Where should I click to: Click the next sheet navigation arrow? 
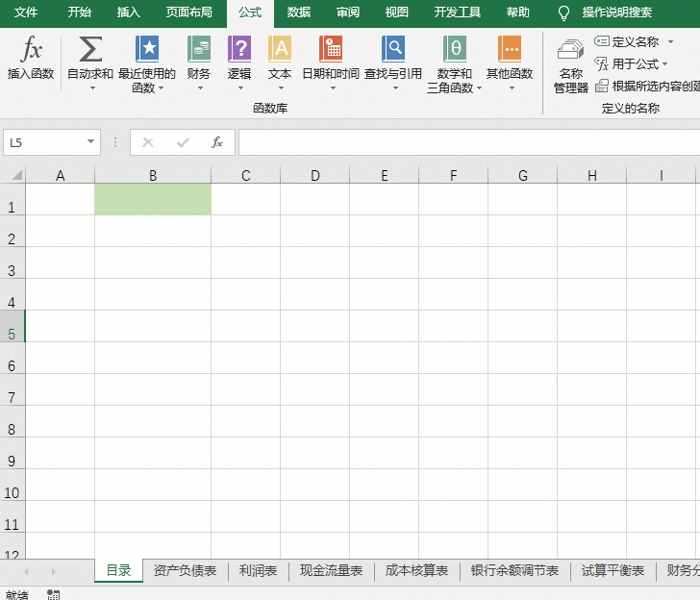[x=54, y=571]
